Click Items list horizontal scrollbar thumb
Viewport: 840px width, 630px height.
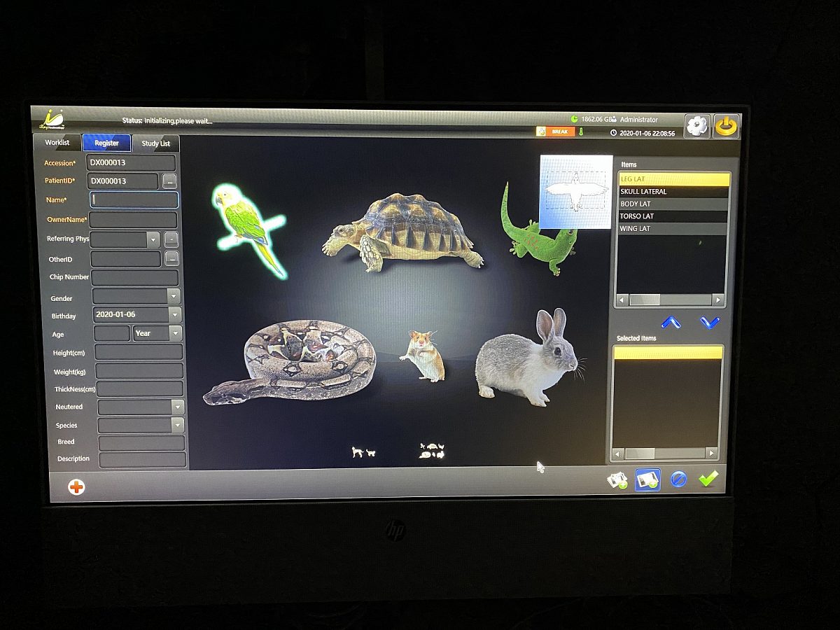[x=645, y=300]
